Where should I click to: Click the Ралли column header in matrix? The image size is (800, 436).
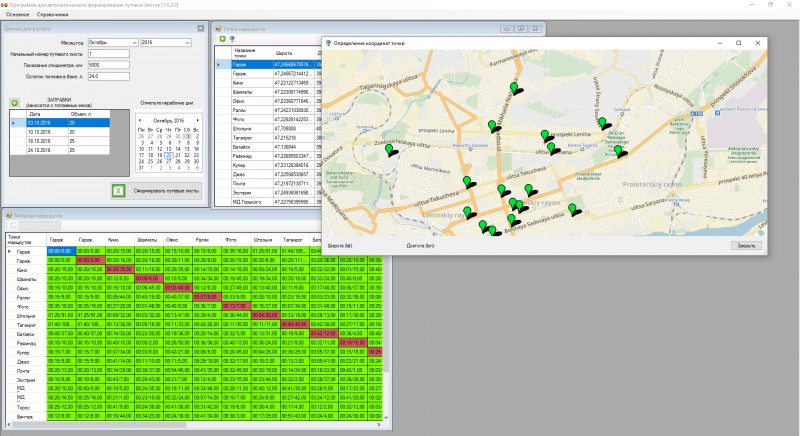[x=208, y=240]
